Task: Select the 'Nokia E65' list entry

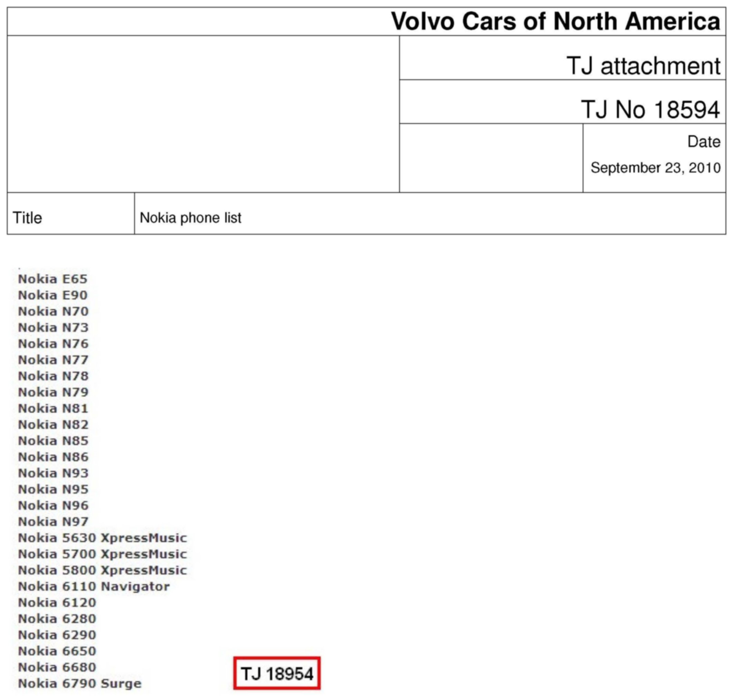Action: pyautogui.click(x=53, y=279)
